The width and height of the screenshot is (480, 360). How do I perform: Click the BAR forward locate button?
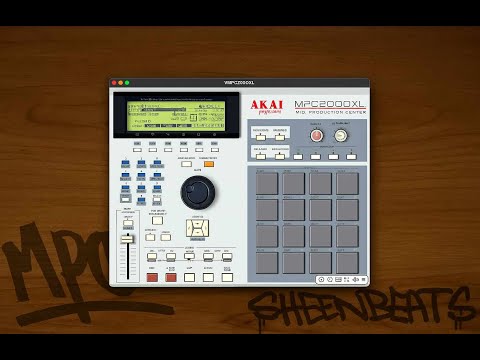click(227, 256)
